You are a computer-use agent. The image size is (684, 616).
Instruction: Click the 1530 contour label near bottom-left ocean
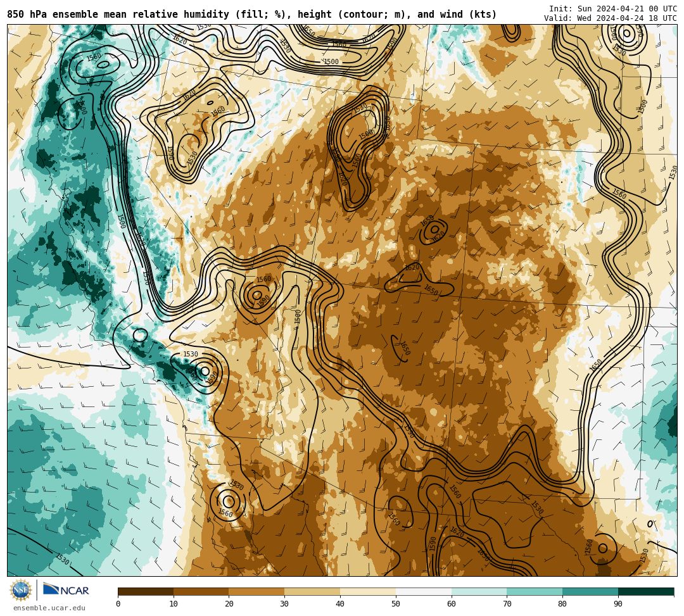click(62, 558)
